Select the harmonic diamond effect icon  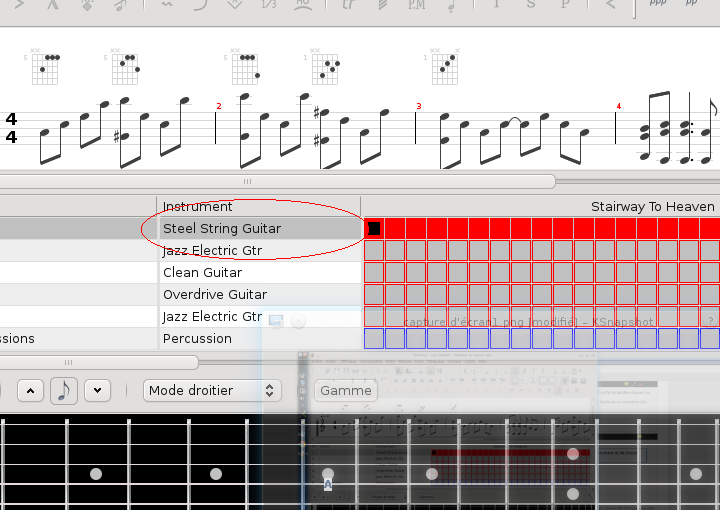point(87,5)
